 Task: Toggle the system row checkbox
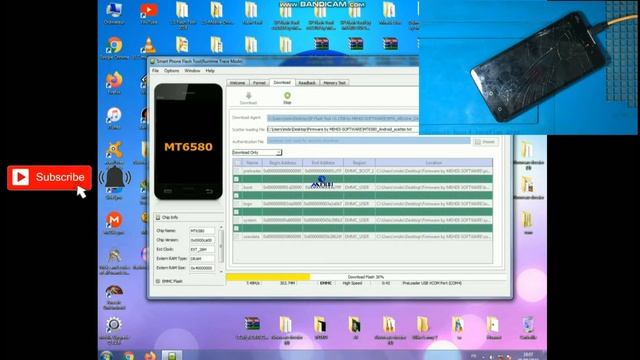point(237,220)
